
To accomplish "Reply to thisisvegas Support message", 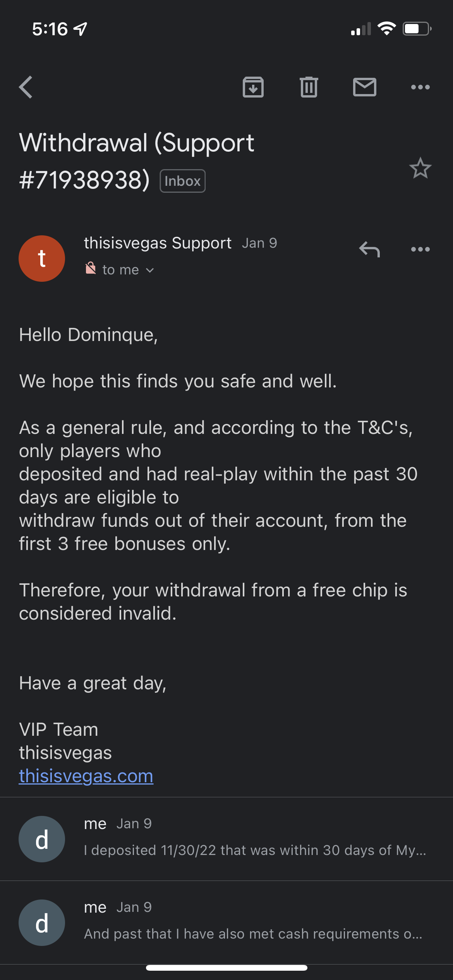I will click(x=369, y=249).
